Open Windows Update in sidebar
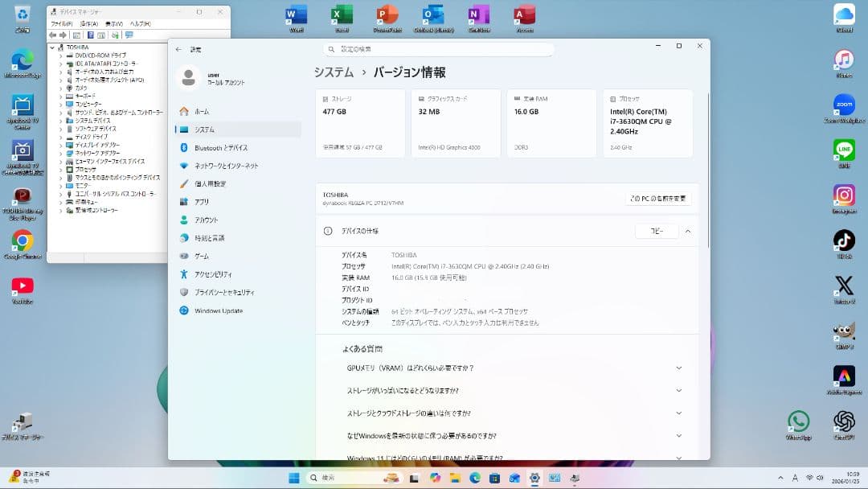The image size is (868, 489). coord(238,310)
